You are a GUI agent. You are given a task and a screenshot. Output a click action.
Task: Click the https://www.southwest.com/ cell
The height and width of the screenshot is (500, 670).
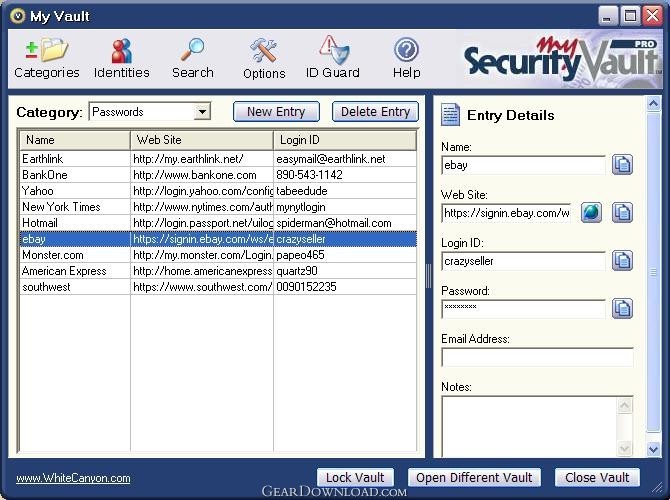pyautogui.click(x=202, y=287)
